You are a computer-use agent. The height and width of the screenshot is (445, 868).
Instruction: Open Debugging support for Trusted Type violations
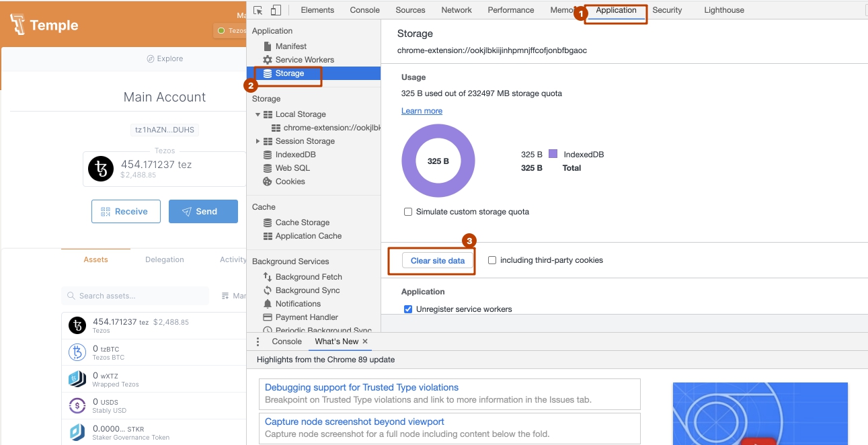tap(362, 387)
